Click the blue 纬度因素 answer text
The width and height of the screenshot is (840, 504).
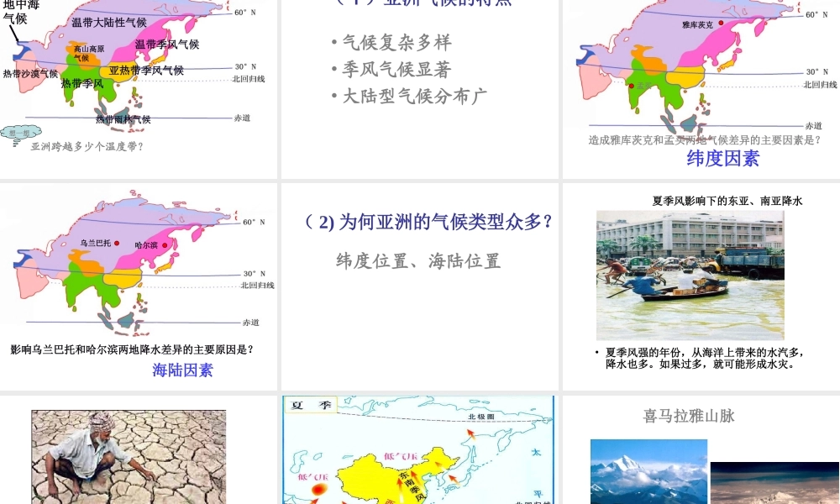coord(722,158)
